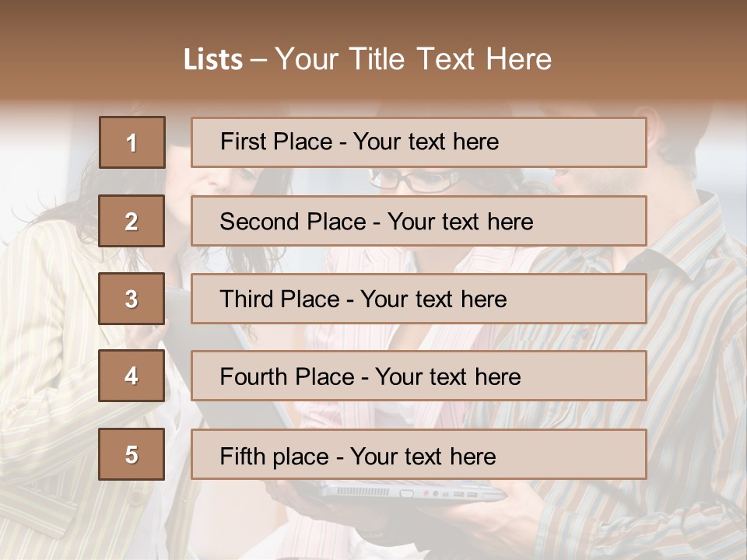Click the number 1 box
The image size is (747, 560).
click(132, 142)
